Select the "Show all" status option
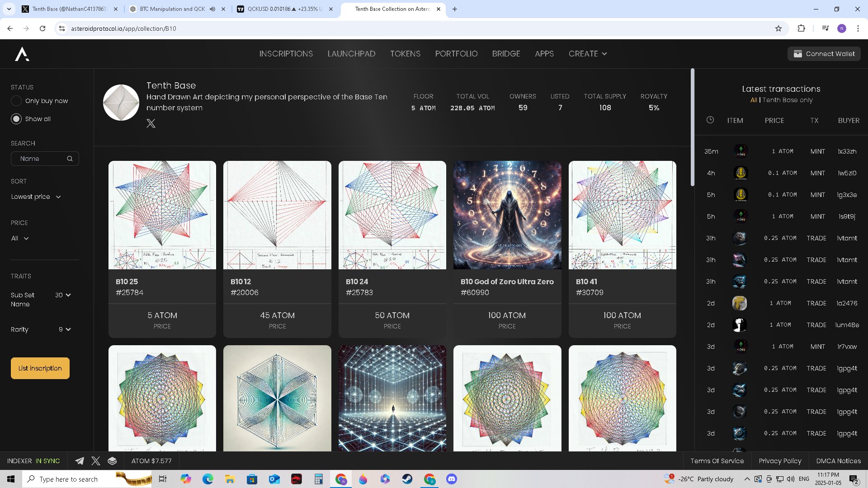Viewport: 868px width, 488px height. pos(16,119)
